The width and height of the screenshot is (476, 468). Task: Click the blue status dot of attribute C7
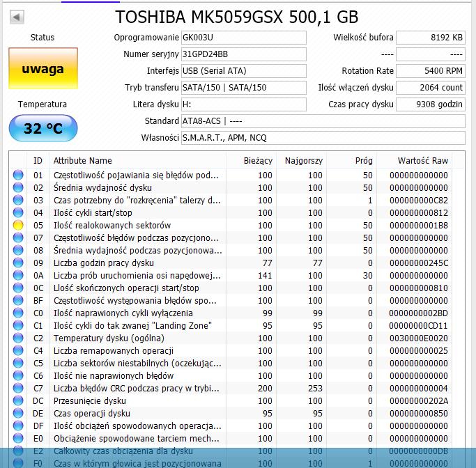[18, 388]
